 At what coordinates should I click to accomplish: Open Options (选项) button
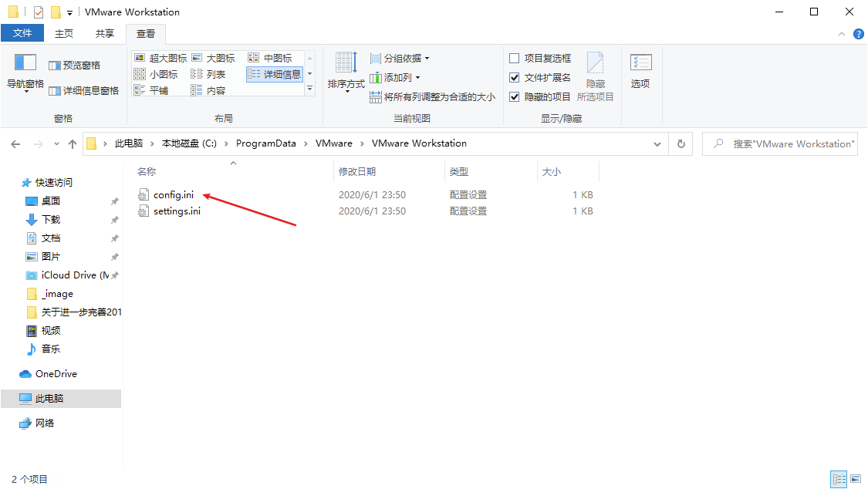point(640,71)
